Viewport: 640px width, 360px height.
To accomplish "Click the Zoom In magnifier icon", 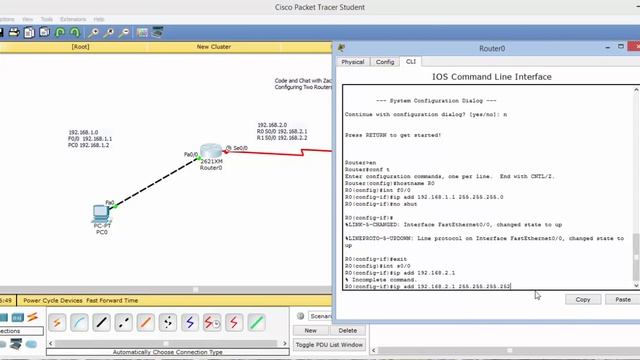I will click(x=93, y=33).
